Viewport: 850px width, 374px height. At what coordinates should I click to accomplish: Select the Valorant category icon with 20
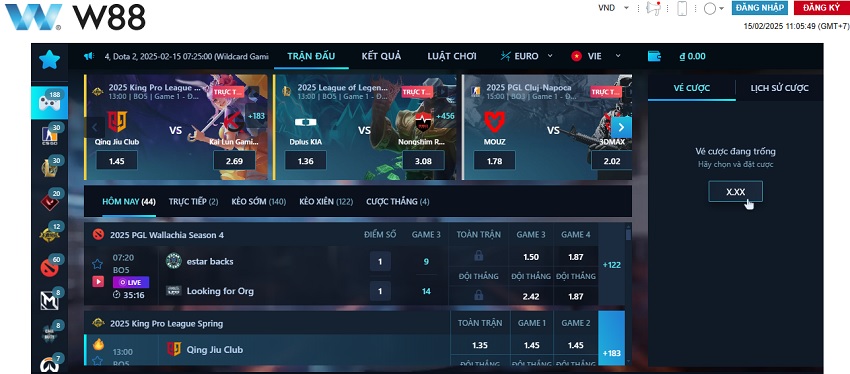pos(49,201)
